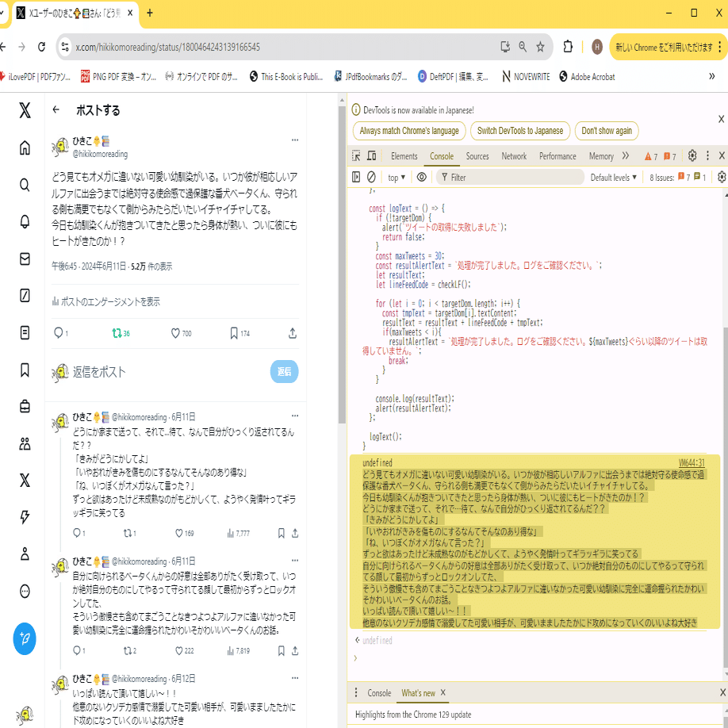Clear the console with the ⊘ icon

370,177
